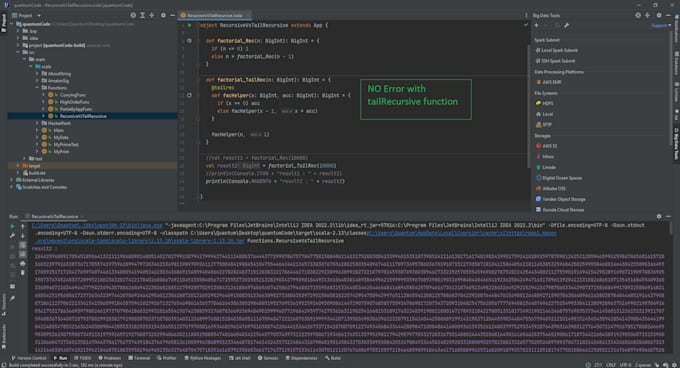Open Big Data Tools panel gear options

659,15
